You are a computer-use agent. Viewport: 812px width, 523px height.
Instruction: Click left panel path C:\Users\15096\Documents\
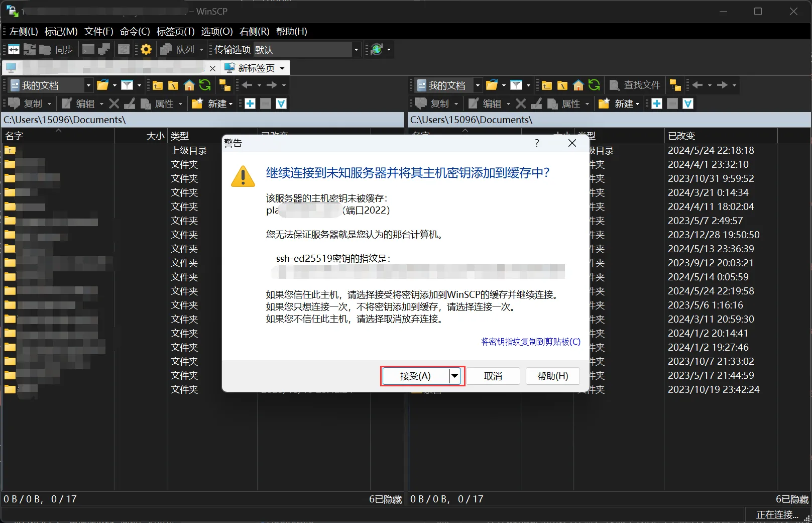pyautogui.click(x=65, y=120)
